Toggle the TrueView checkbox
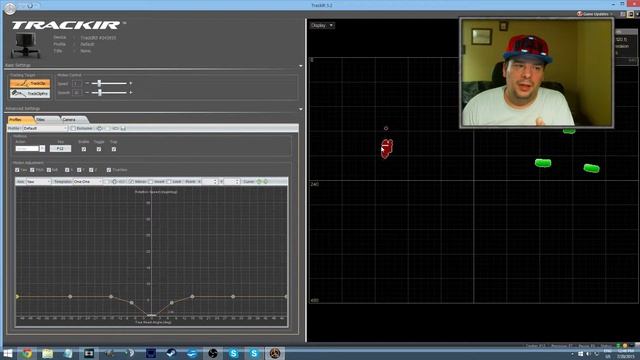The width and height of the screenshot is (640, 360). (x=109, y=170)
